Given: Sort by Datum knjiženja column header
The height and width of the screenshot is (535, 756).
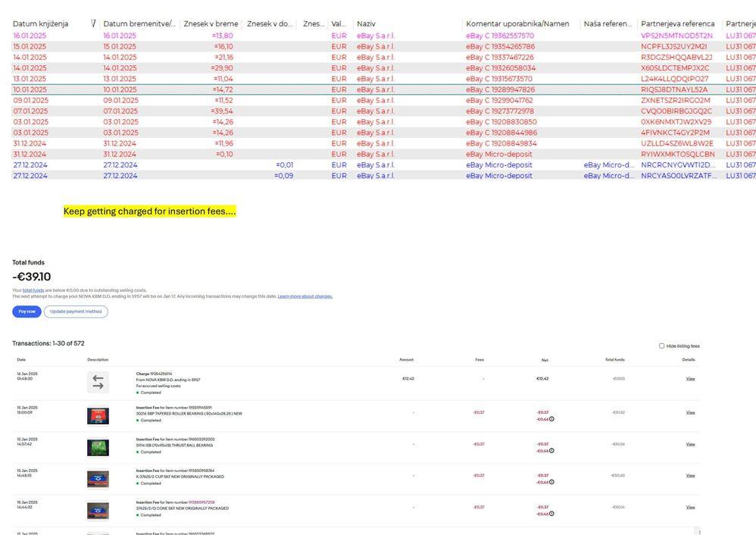Looking at the screenshot, I should click(x=40, y=23).
